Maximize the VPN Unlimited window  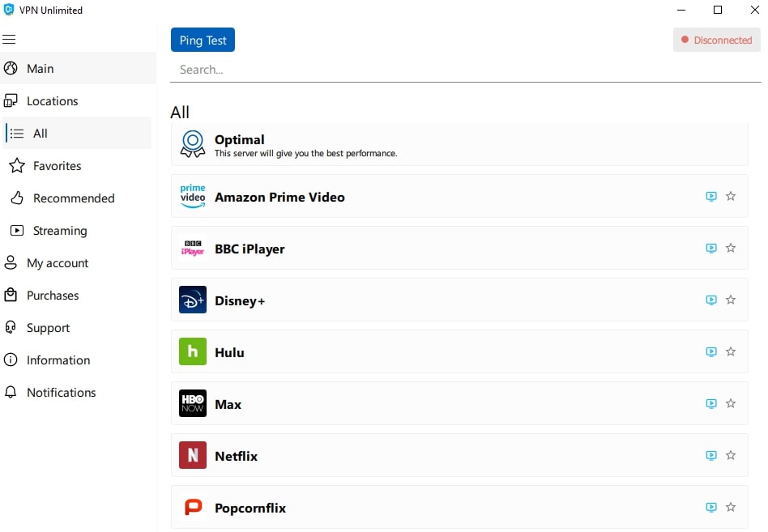coord(718,10)
